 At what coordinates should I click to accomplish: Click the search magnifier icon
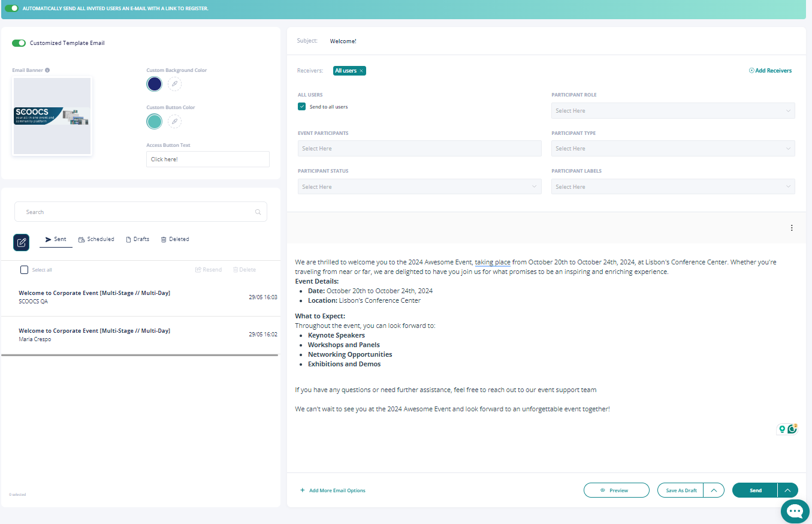[258, 212]
